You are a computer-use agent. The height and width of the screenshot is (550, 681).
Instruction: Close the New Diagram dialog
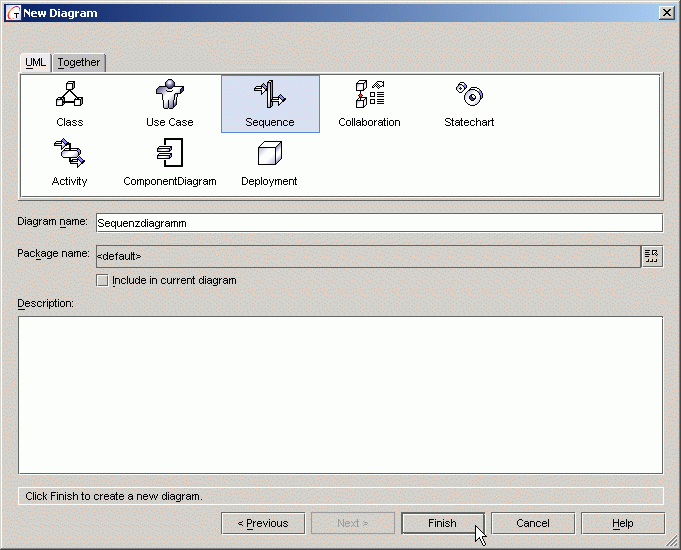[x=666, y=12]
